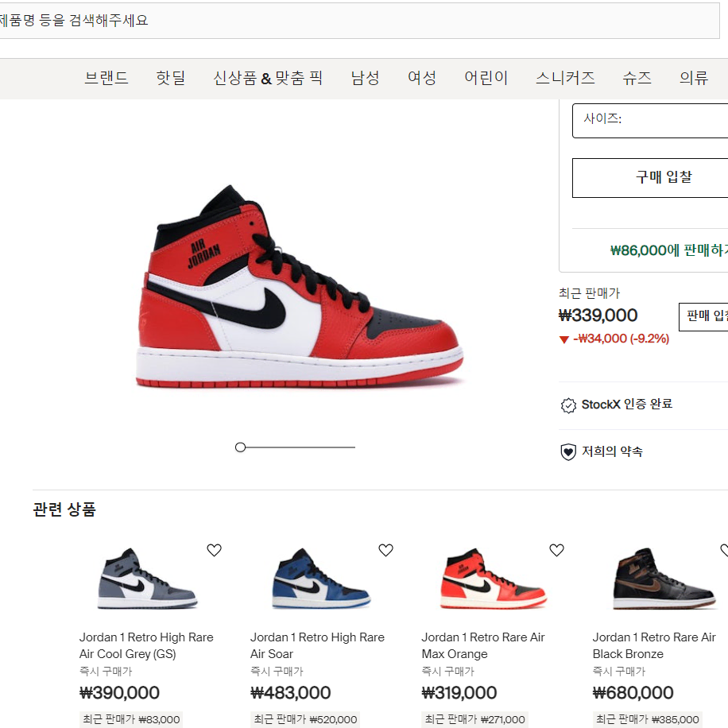
Task: Open the 스니커즈 menu
Action: point(565,78)
